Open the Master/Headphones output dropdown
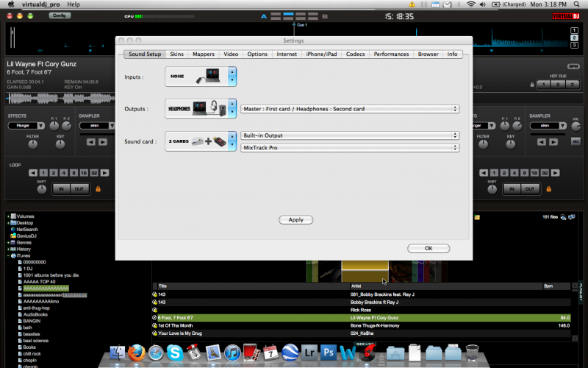The image size is (588, 368). click(x=350, y=109)
